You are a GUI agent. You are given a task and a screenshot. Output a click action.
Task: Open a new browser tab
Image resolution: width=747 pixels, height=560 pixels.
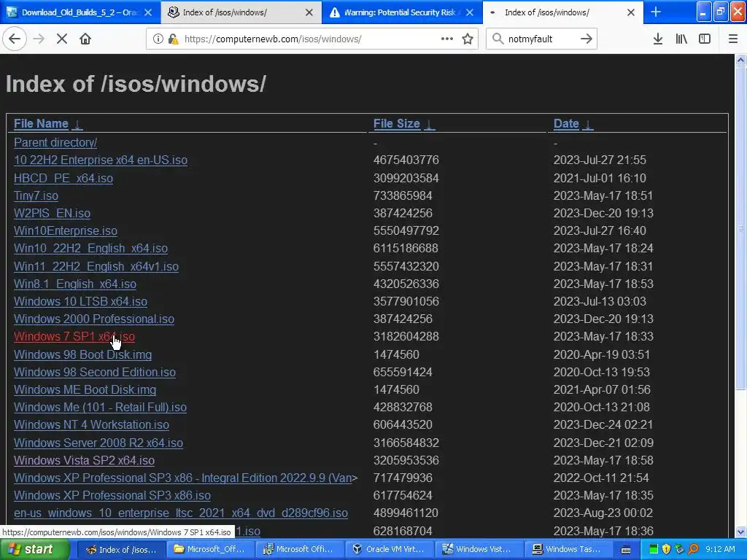(656, 12)
